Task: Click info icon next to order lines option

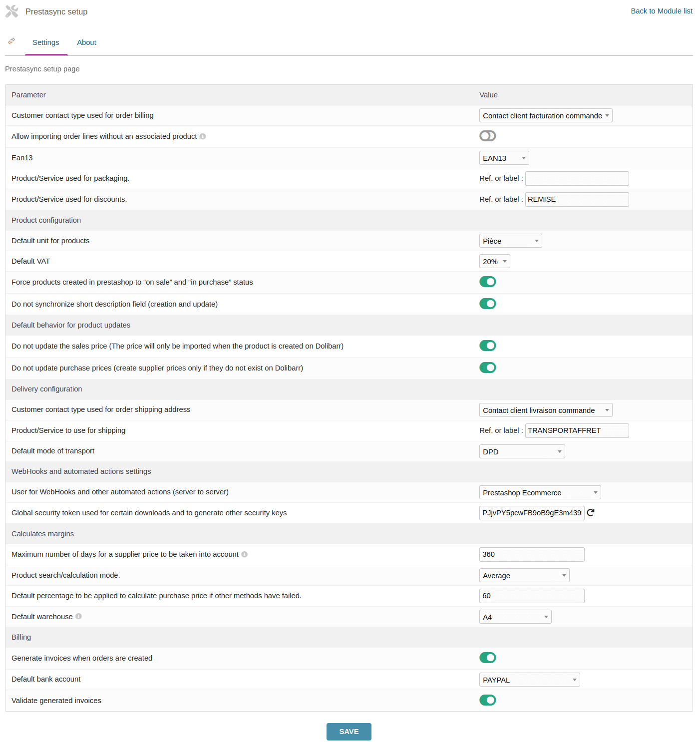Action: coord(203,136)
